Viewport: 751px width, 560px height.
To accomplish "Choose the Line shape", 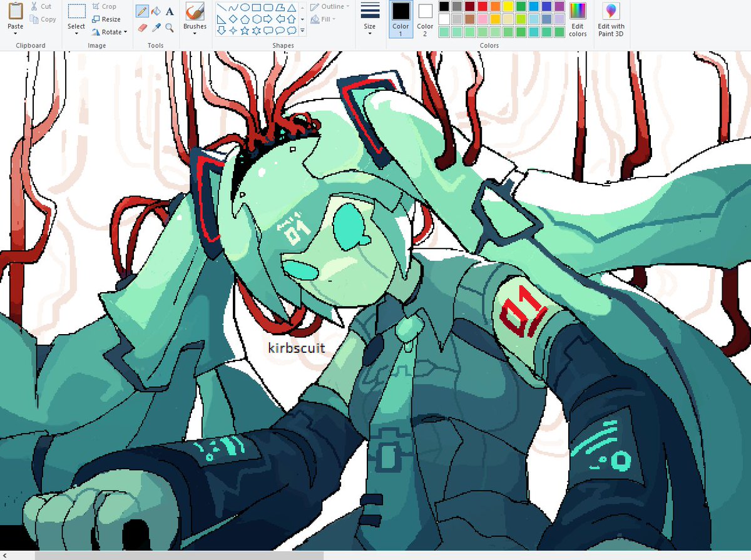I will (x=222, y=8).
